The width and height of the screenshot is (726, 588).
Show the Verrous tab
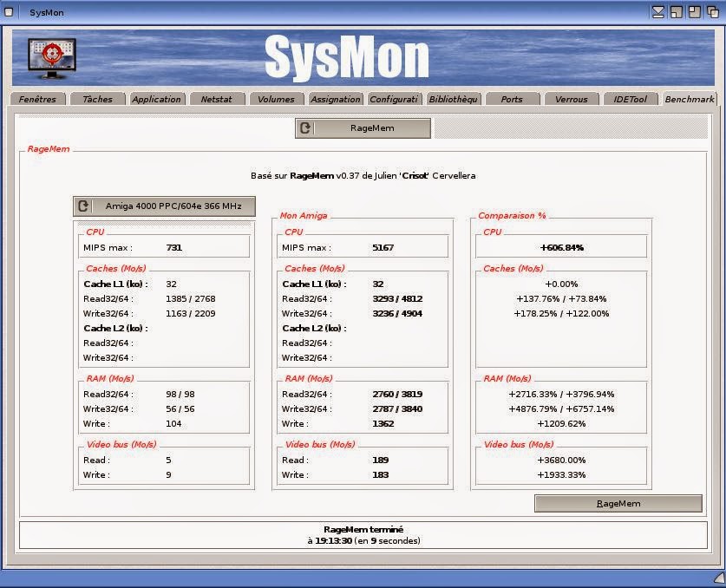[572, 99]
